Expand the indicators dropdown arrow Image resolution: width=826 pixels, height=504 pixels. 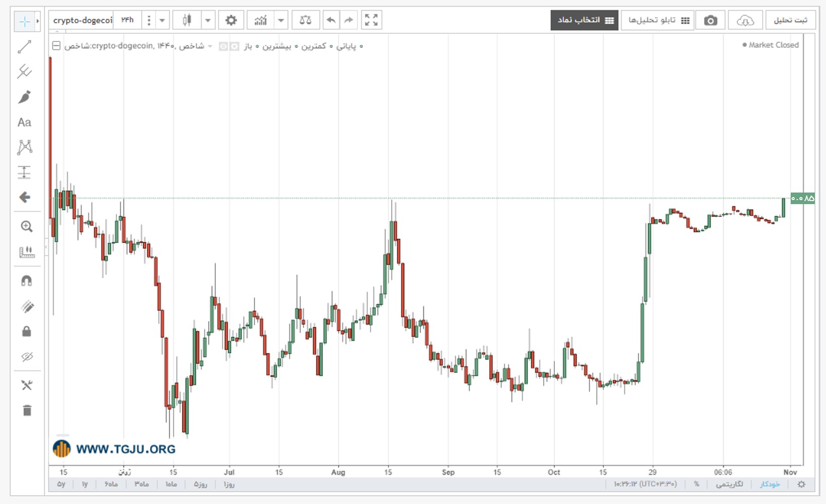pos(281,21)
